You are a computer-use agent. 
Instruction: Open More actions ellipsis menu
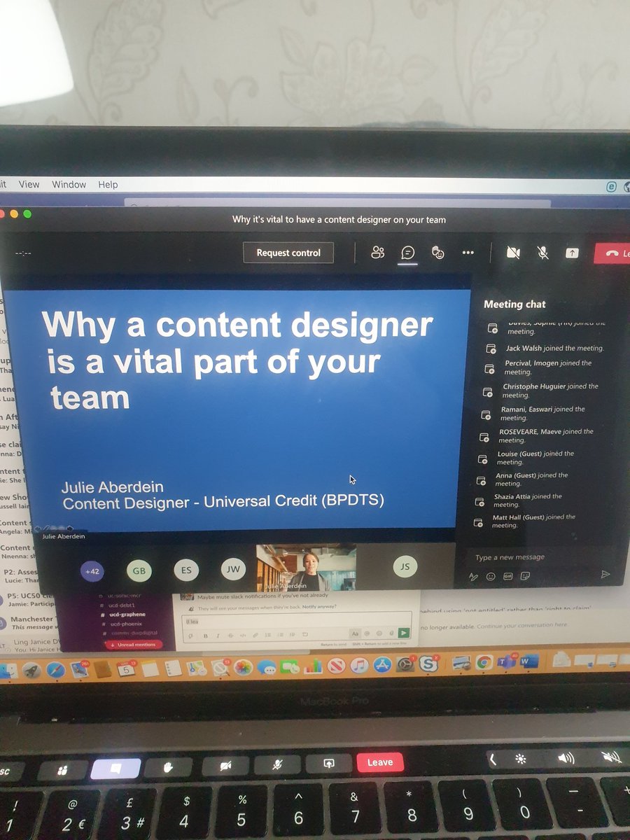[468, 253]
